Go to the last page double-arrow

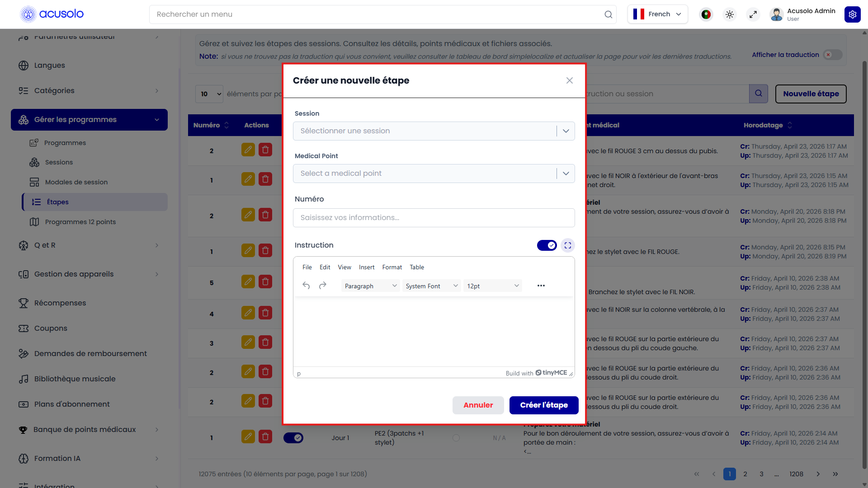coord(835,474)
